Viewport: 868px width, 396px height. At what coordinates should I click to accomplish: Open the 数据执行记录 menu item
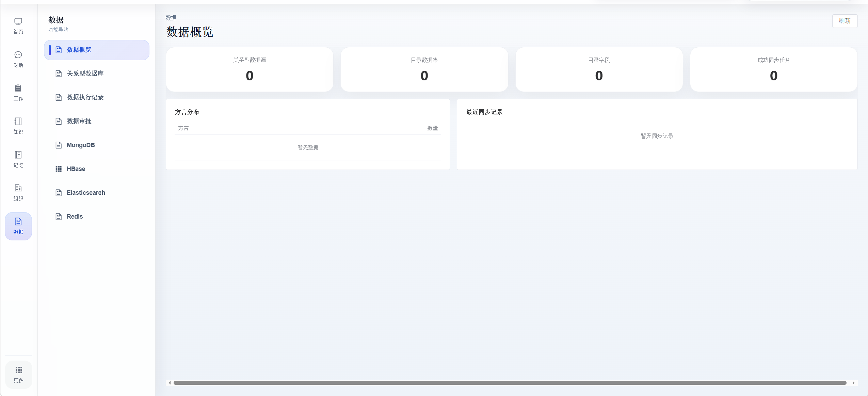tap(97, 97)
